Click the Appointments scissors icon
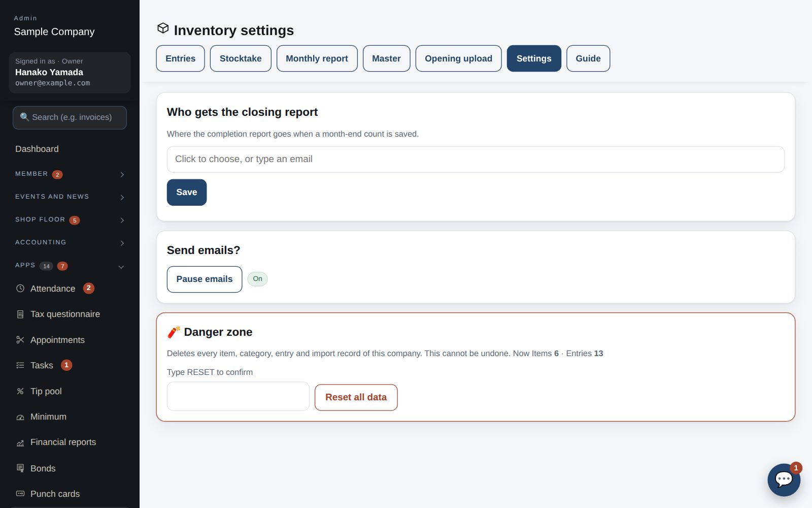 click(20, 340)
